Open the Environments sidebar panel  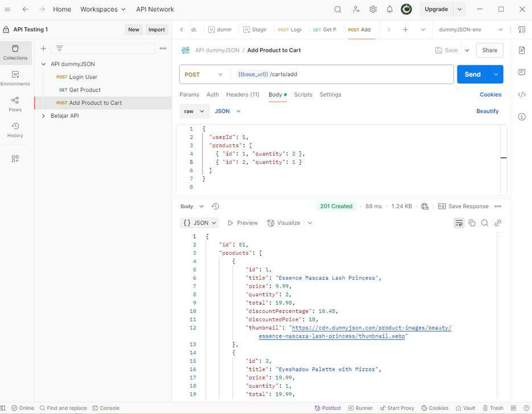click(15, 78)
